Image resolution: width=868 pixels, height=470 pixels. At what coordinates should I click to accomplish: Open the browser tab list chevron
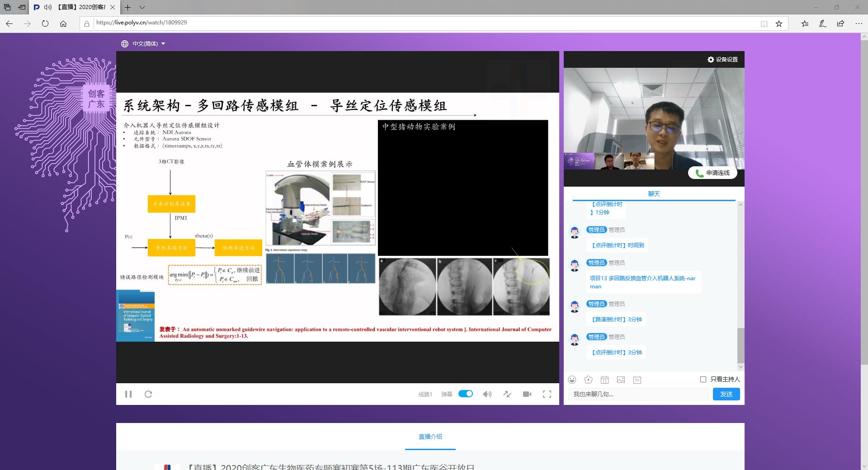tap(142, 7)
